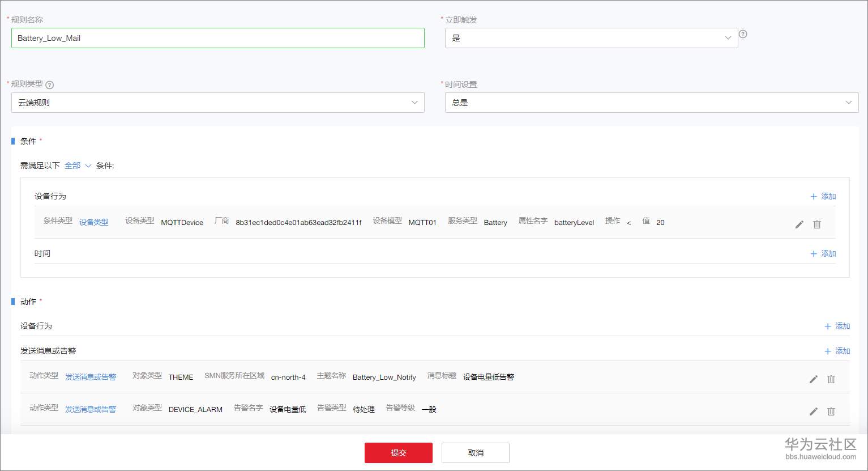The height and width of the screenshot is (471, 868).
Task: Click the 设备电量低 alarm name value
Action: [x=288, y=409]
